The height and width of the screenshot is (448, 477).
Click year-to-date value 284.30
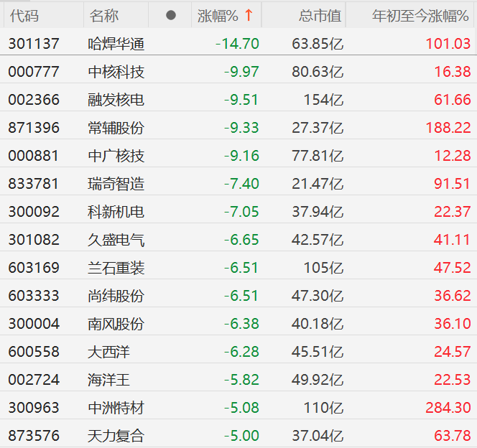(448, 407)
